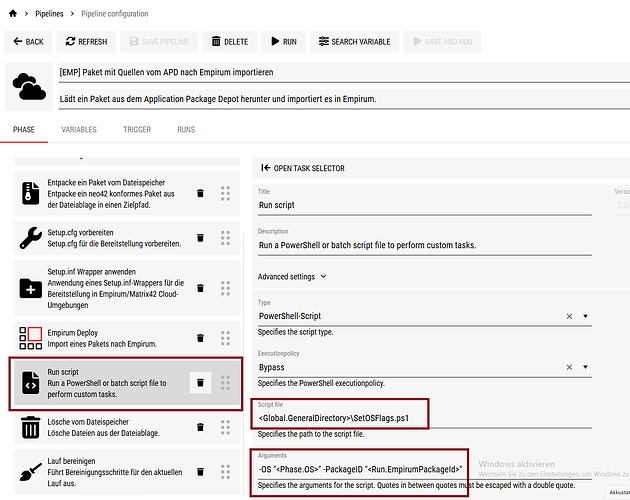Image resolution: width=630 pixels, height=500 pixels.
Task: Go to the Runs tab
Action: click(186, 130)
